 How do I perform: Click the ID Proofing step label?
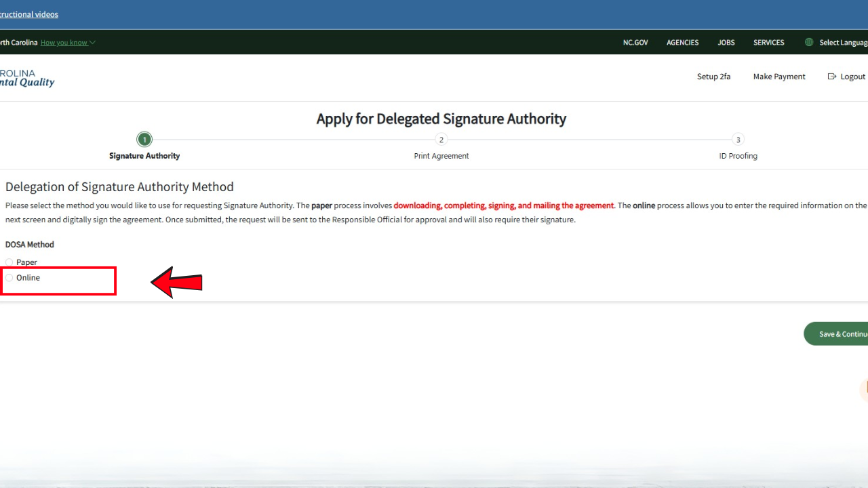point(738,156)
